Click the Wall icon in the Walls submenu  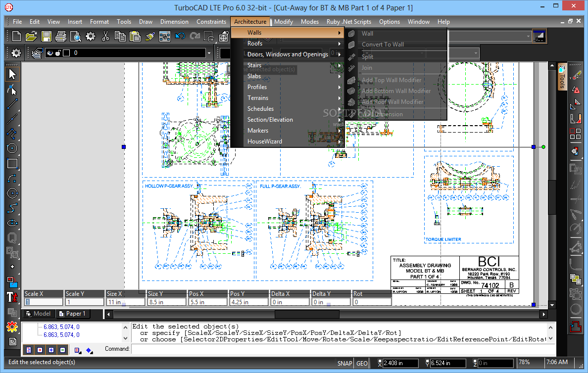pyautogui.click(x=351, y=34)
